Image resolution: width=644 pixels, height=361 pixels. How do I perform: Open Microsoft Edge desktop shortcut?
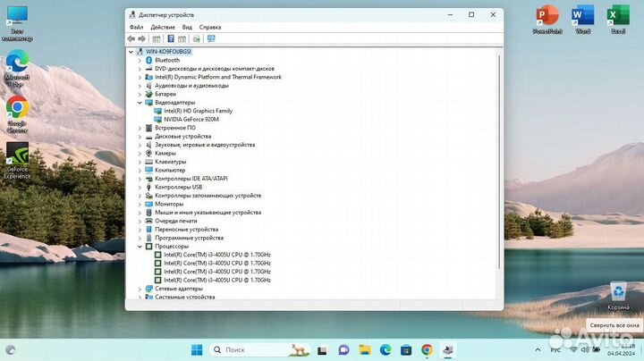17,68
